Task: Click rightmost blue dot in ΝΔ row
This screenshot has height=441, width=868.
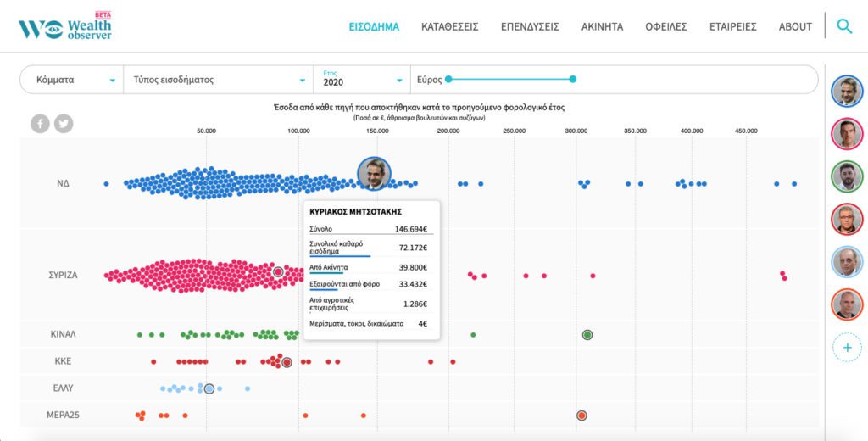Action: 794,183
